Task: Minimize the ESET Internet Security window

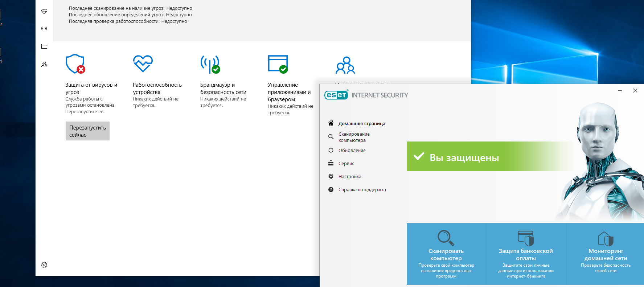Action: click(x=620, y=90)
